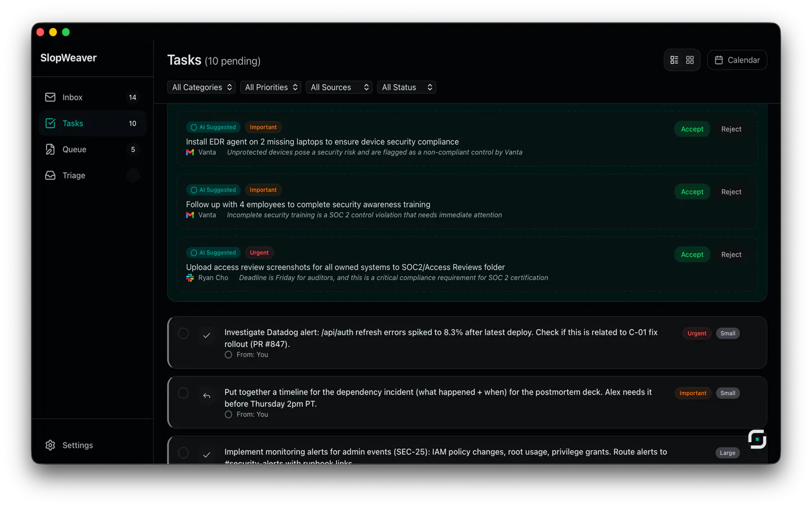Click the floating widget icon at bottom right
Viewport: 812px width, 508px height.
(757, 439)
